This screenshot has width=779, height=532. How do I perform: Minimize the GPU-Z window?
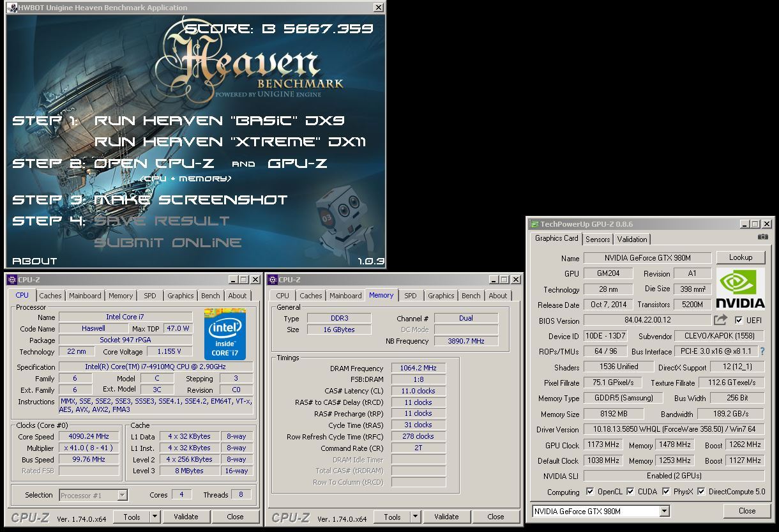coord(745,224)
